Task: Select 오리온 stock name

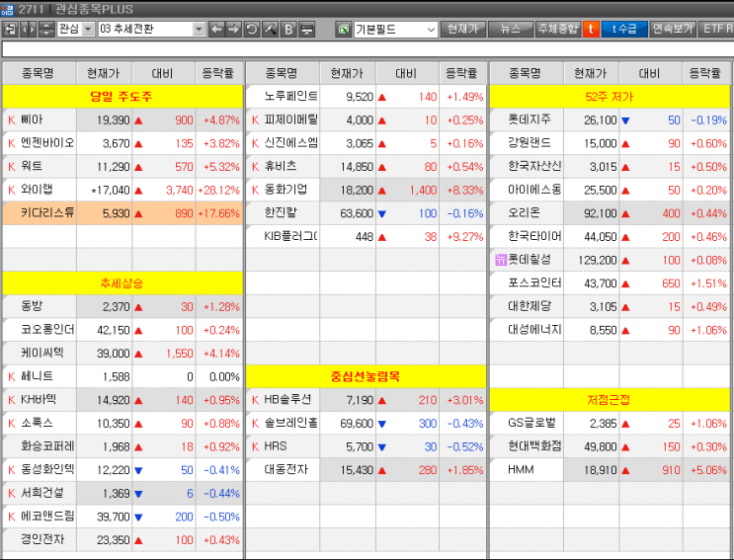Action: (x=525, y=213)
